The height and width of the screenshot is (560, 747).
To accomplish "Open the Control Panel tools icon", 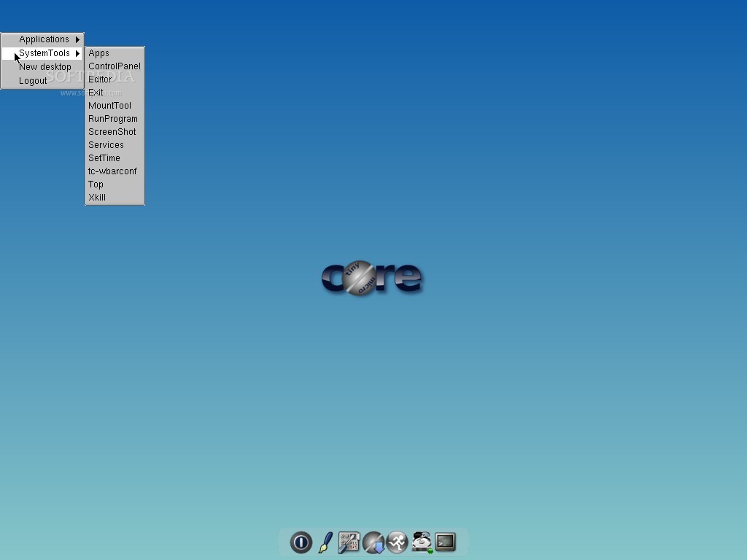I will [x=349, y=542].
